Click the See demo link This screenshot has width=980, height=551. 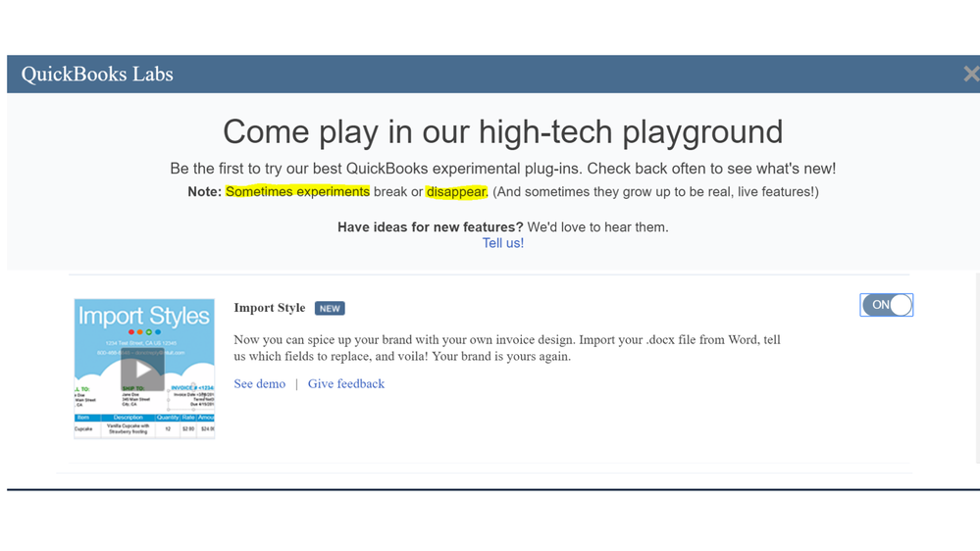(x=259, y=383)
